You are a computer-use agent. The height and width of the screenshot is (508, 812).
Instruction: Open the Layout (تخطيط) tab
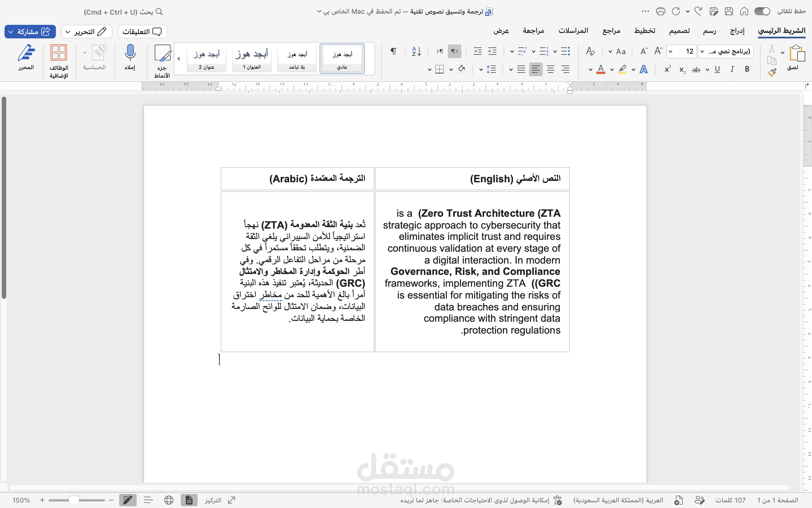point(645,31)
